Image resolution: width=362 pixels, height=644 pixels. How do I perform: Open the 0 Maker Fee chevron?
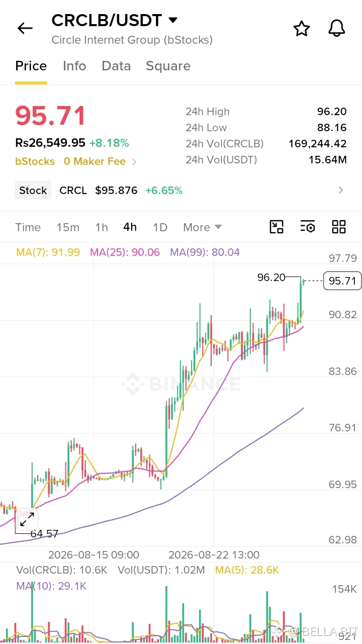click(134, 161)
